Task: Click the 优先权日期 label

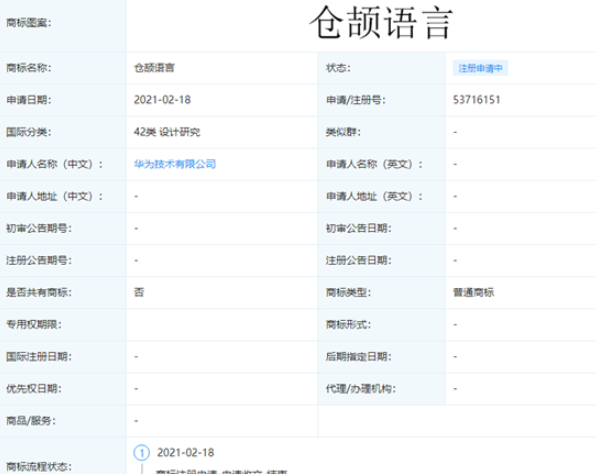Action: click(x=33, y=389)
